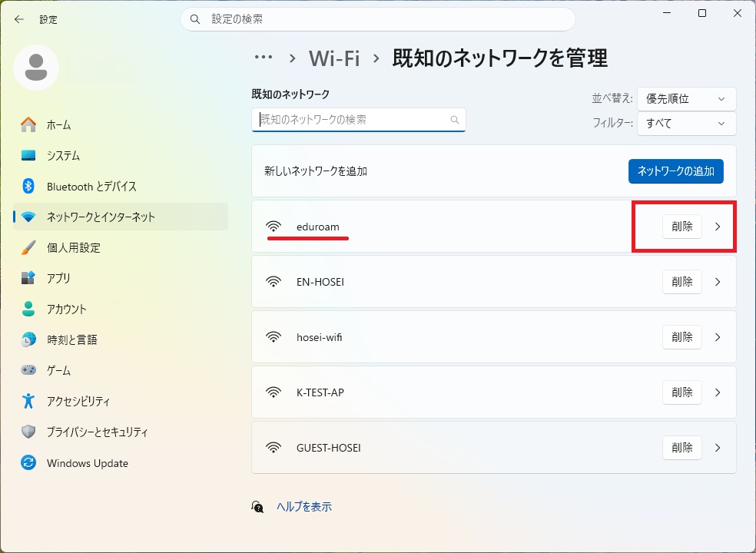Delete the EN-HOSEI network with 削除
Viewport: 756px width, 553px height.
pyautogui.click(x=681, y=282)
